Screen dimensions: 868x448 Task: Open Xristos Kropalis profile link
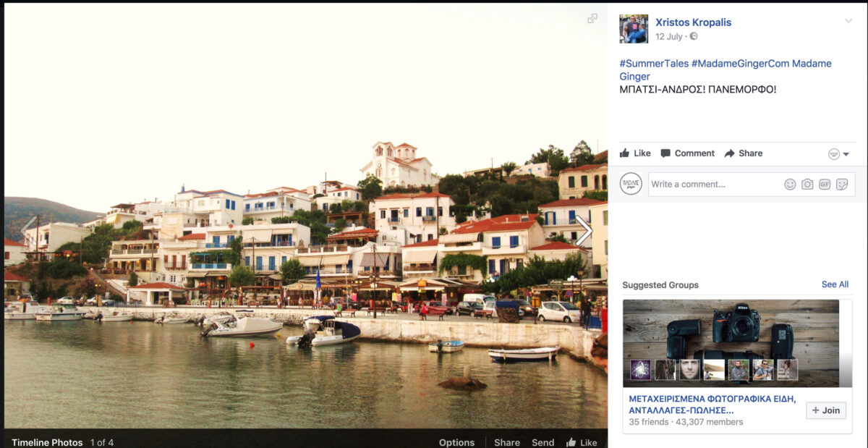(693, 22)
